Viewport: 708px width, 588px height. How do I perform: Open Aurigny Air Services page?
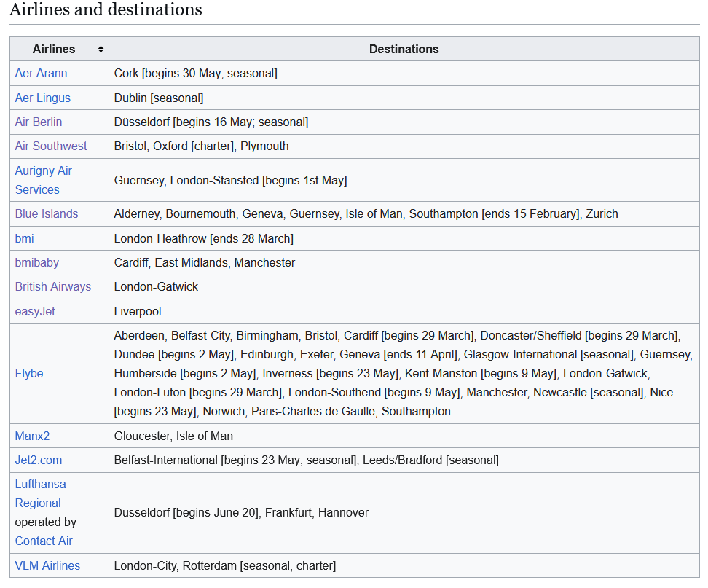pos(43,180)
